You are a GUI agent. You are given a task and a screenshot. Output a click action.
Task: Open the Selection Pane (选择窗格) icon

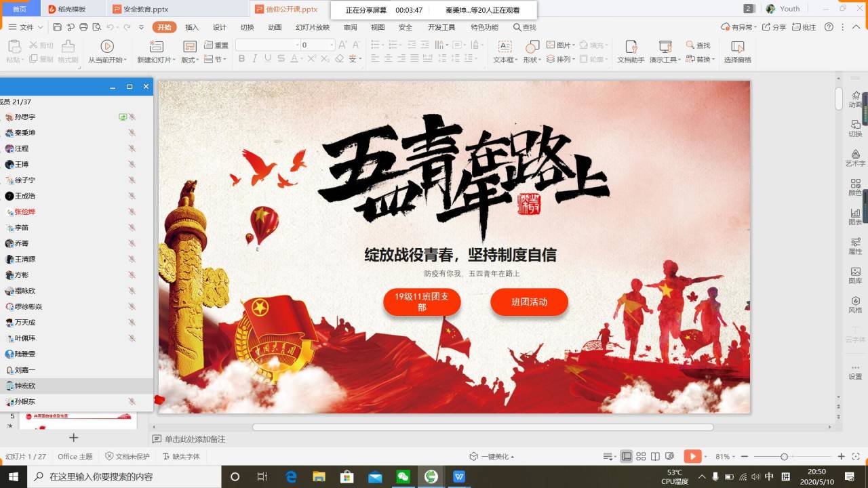click(737, 46)
